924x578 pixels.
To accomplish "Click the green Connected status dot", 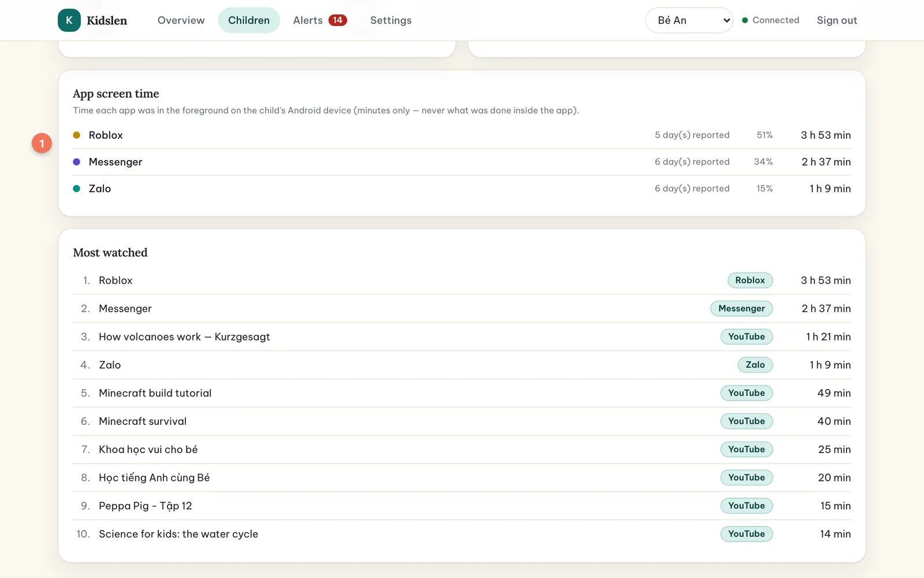I will click(745, 20).
